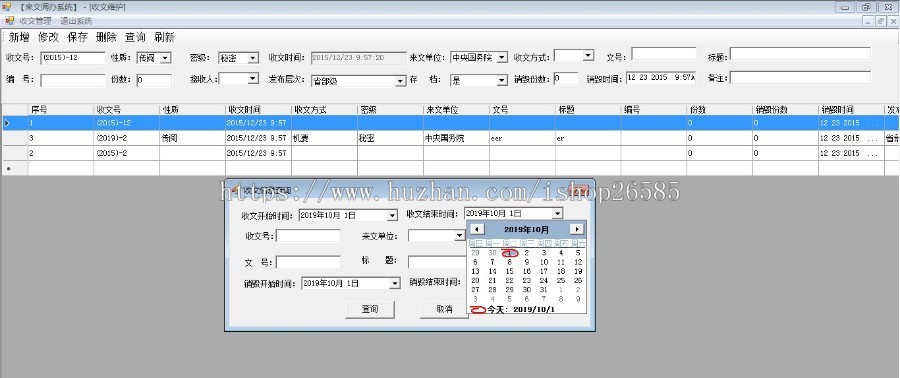This screenshot has width=900, height=378.
Task: Open the 销毁开始时间 date picker dropdown
Action: [x=395, y=283]
